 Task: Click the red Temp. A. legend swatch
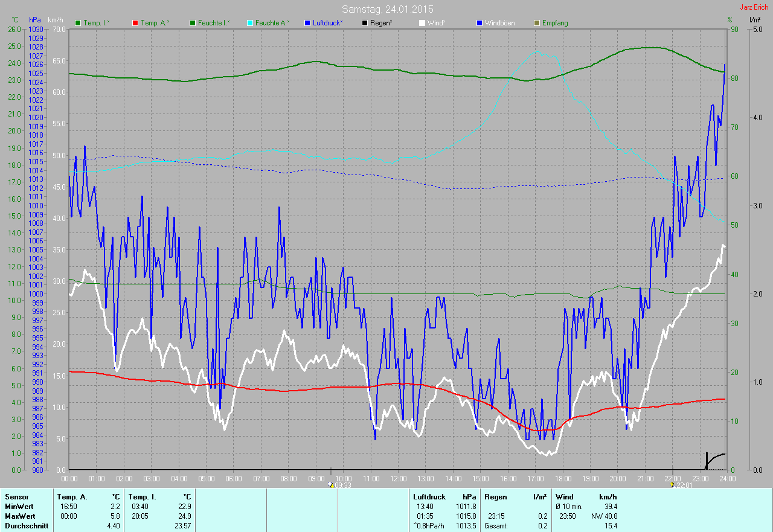coord(135,23)
